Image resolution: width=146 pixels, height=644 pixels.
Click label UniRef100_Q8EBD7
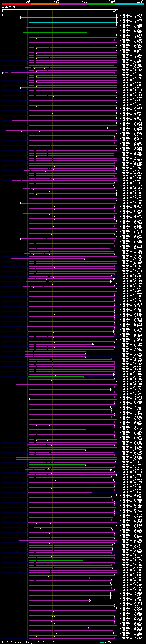pos(131,294)
